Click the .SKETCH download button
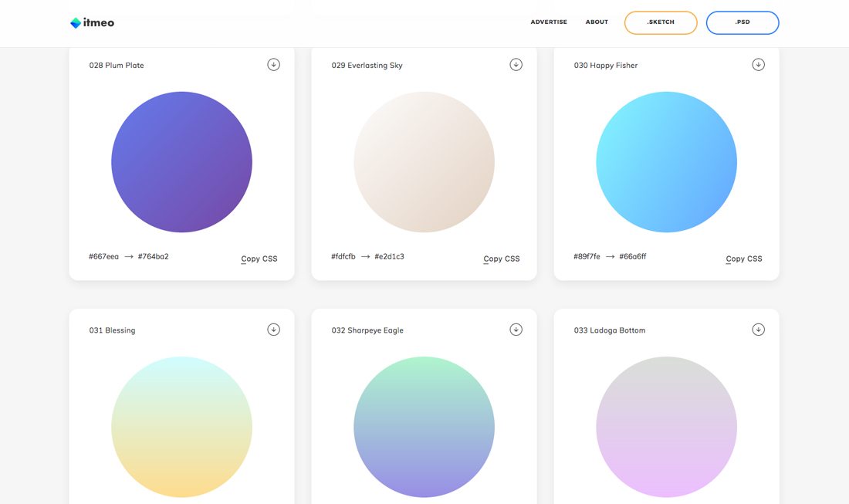The height and width of the screenshot is (504, 849). [x=661, y=22]
